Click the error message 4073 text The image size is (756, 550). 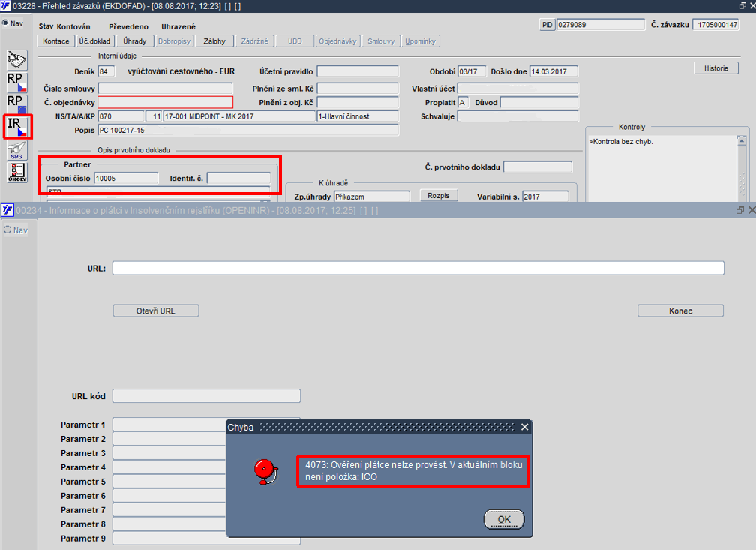click(413, 471)
